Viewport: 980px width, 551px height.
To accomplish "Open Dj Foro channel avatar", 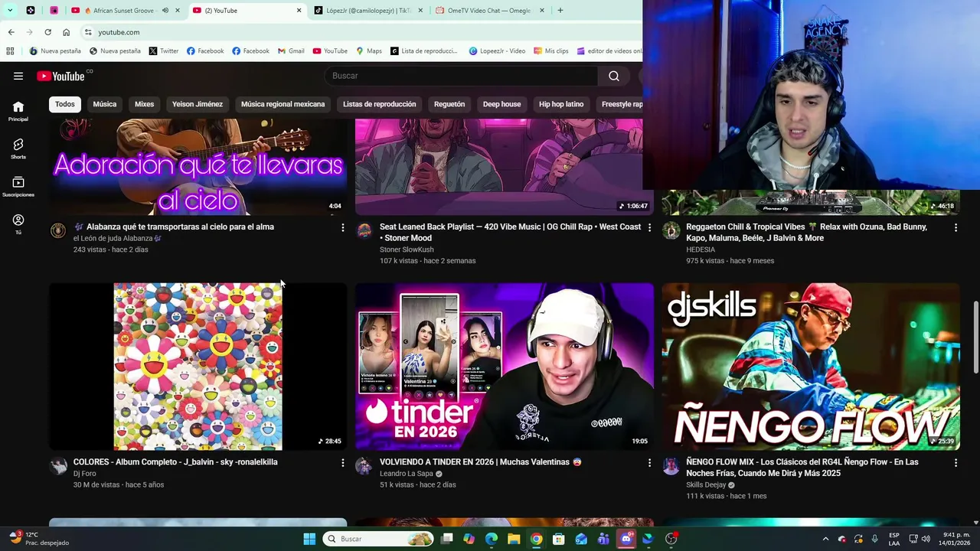I will [x=58, y=466].
